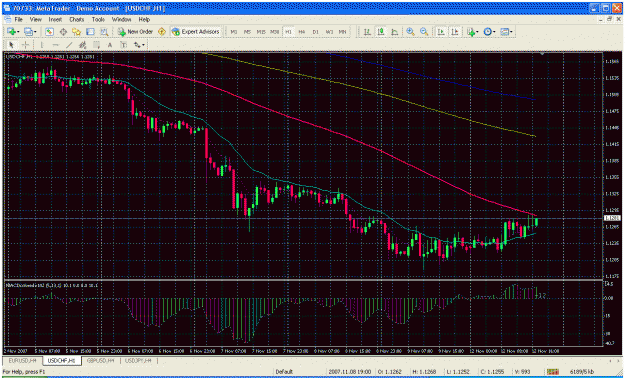Open the Window menu
The height and width of the screenshot is (378, 625).
[121, 20]
